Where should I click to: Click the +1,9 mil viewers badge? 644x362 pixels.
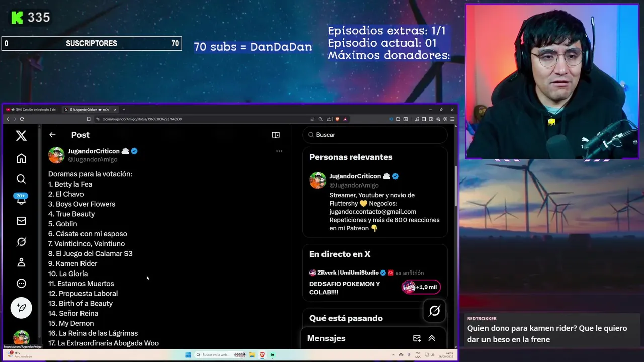click(421, 287)
